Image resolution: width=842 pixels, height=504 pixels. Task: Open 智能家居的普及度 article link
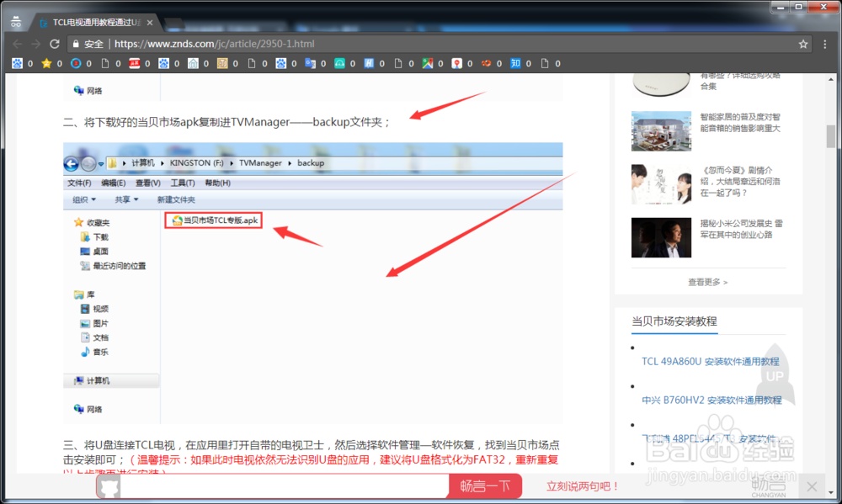click(x=740, y=122)
